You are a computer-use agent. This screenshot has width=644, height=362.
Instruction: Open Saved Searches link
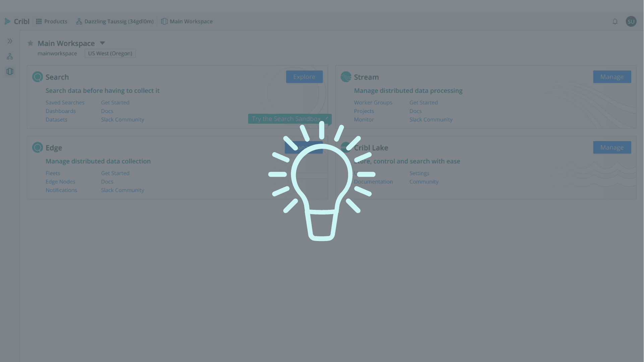click(65, 103)
